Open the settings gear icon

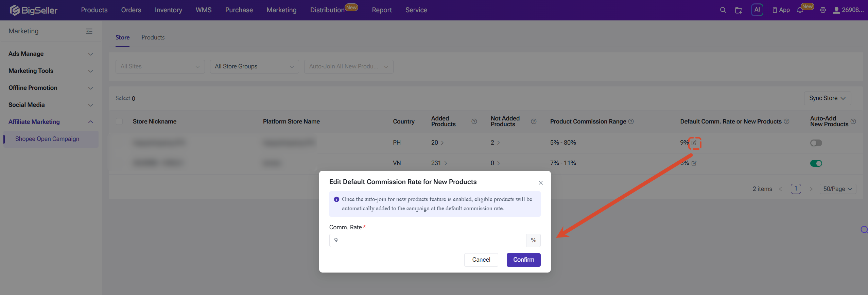point(823,10)
